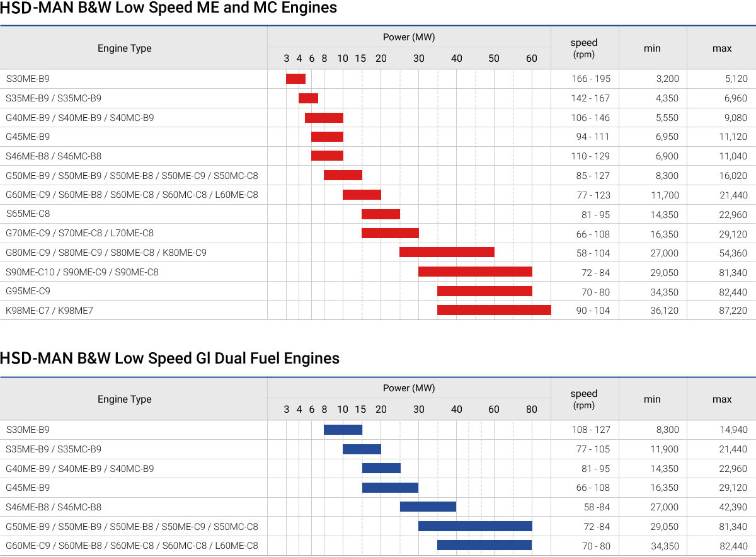
Task: Click min power value '3,200'
Action: point(667,79)
